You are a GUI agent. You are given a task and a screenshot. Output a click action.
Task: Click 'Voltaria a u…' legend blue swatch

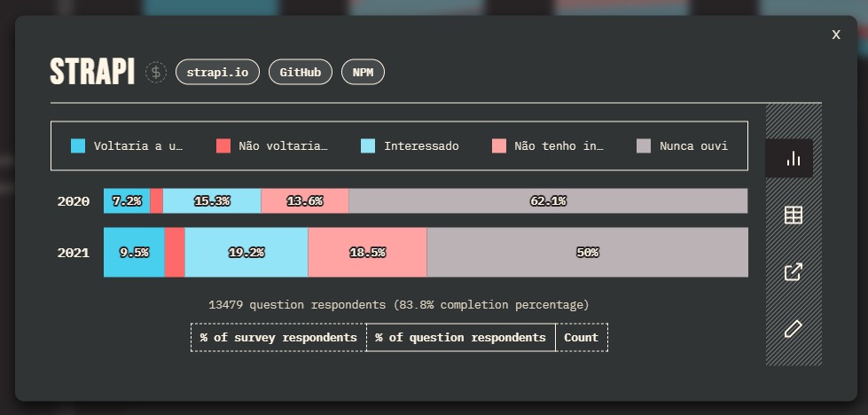tap(78, 146)
